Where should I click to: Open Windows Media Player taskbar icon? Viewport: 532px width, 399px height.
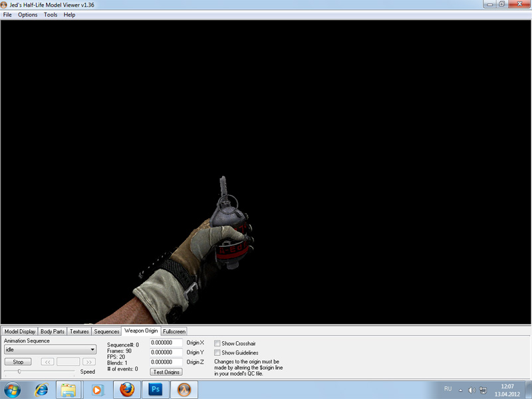tap(98, 389)
